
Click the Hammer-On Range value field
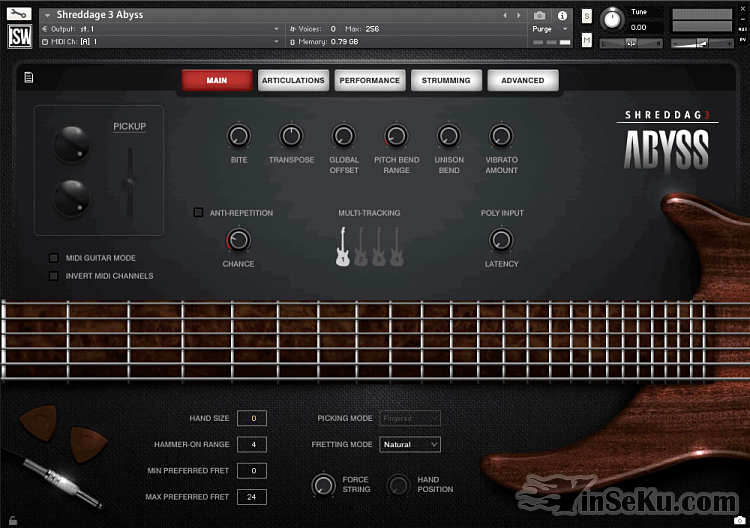point(252,444)
